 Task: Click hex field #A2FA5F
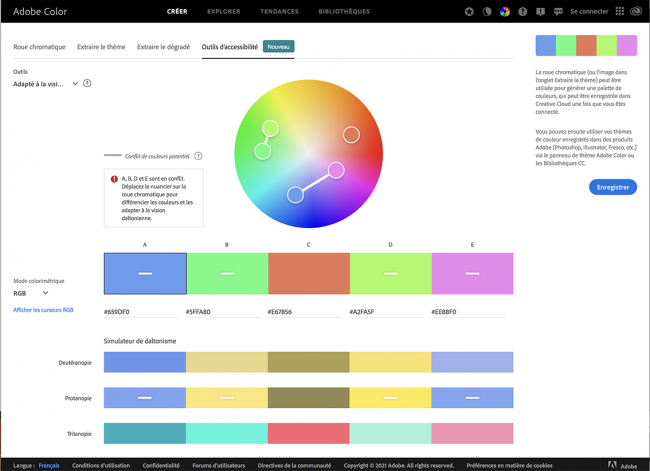click(386, 312)
